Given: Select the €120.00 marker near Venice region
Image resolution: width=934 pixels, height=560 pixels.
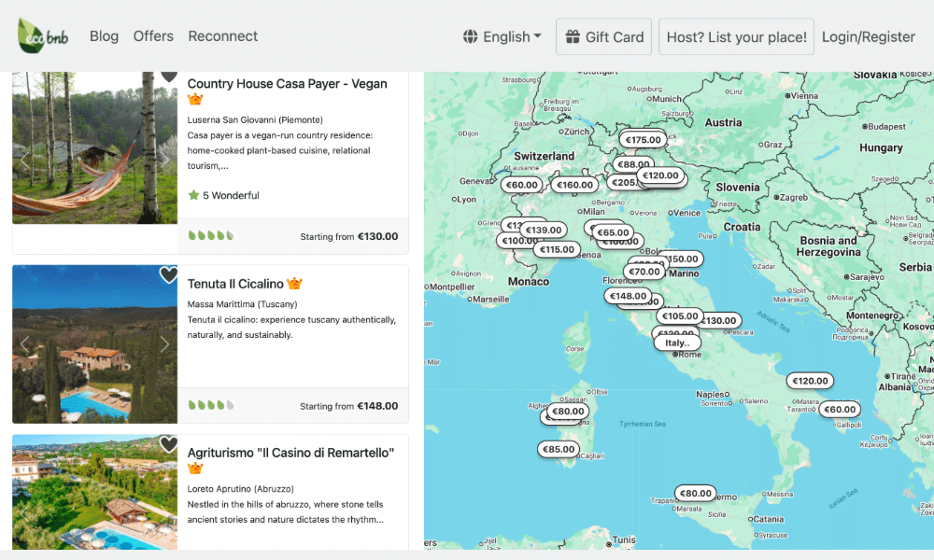Looking at the screenshot, I should point(660,175).
